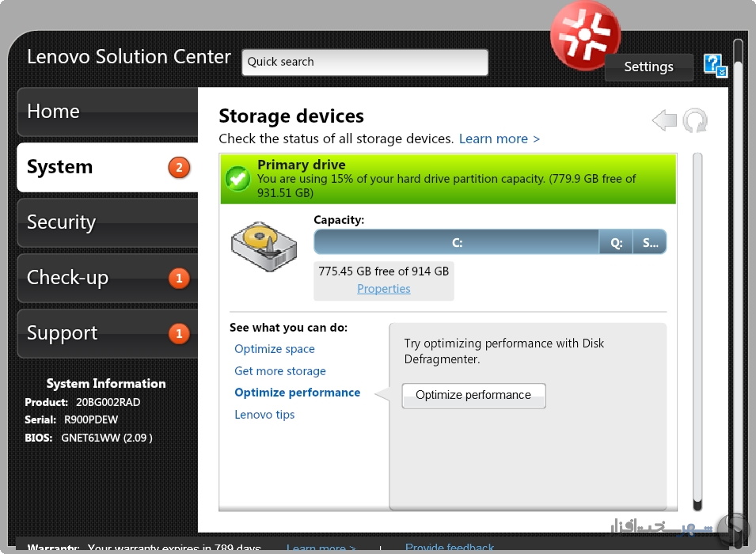This screenshot has width=756, height=554.
Task: Click the green checkmark status icon
Action: click(x=237, y=179)
